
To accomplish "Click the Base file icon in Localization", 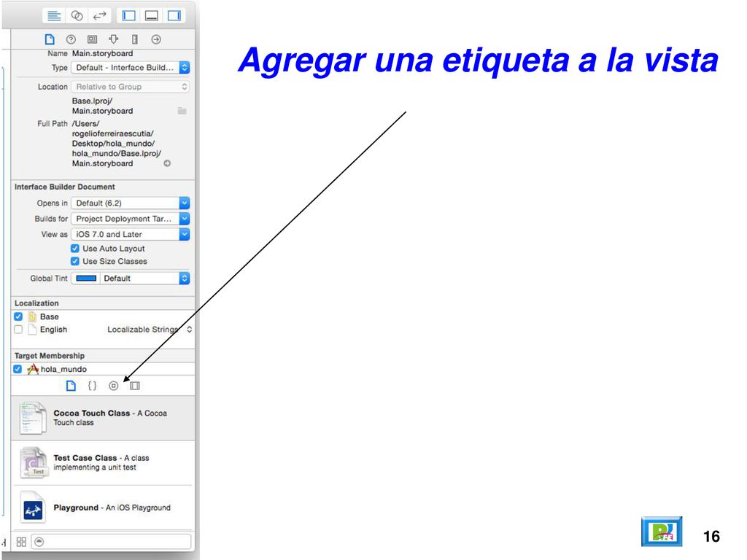I will coord(32,316).
